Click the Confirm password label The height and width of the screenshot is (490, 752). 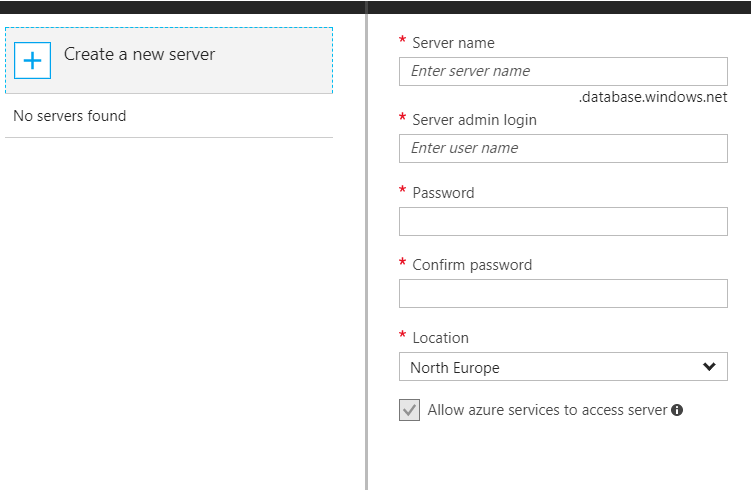[x=472, y=265]
